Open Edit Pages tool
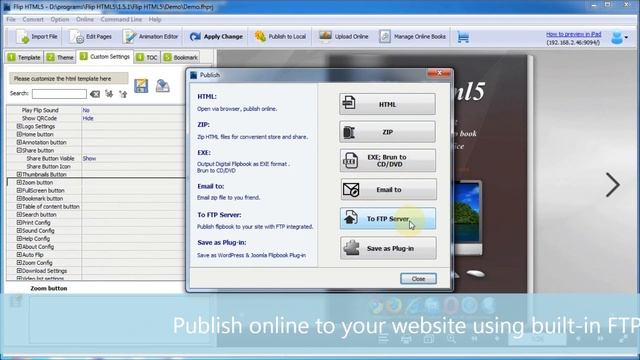 (90, 37)
